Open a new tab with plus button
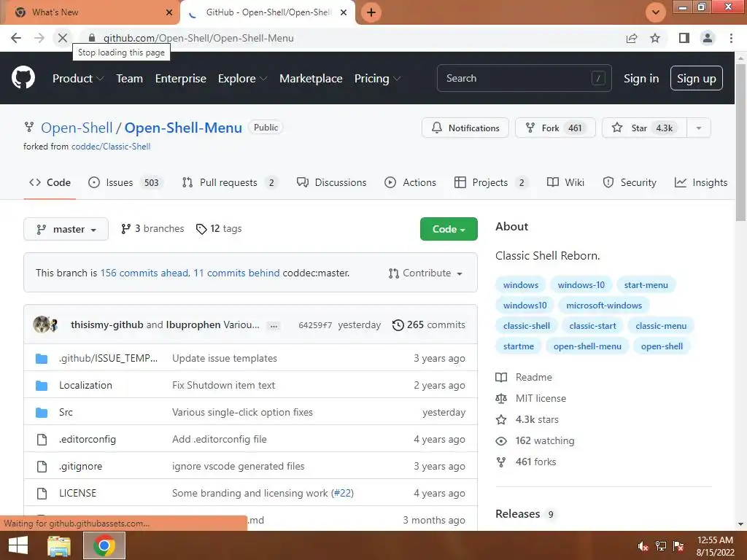The height and width of the screenshot is (560, 747). coord(371,12)
